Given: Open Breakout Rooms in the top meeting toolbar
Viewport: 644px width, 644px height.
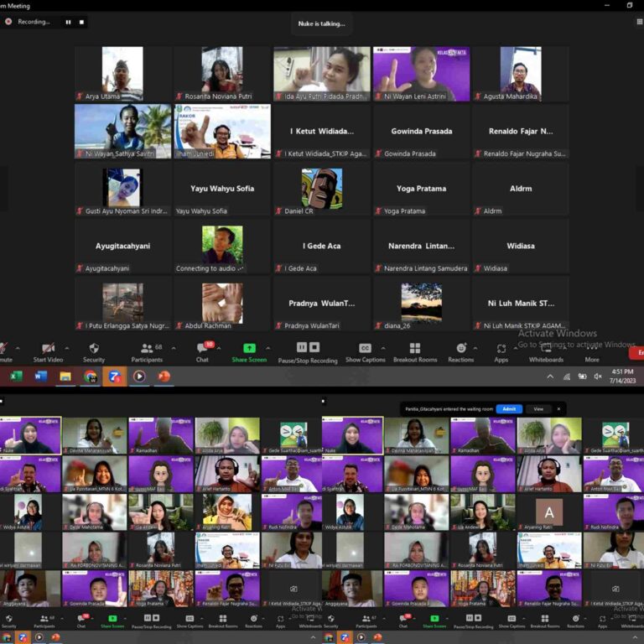Looking at the screenshot, I should coord(415,352).
